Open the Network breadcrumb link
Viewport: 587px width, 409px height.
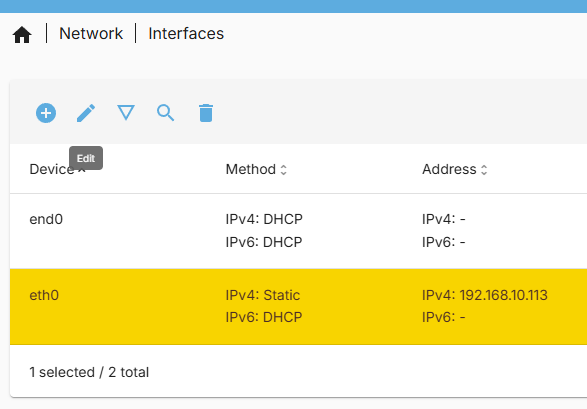click(x=91, y=34)
